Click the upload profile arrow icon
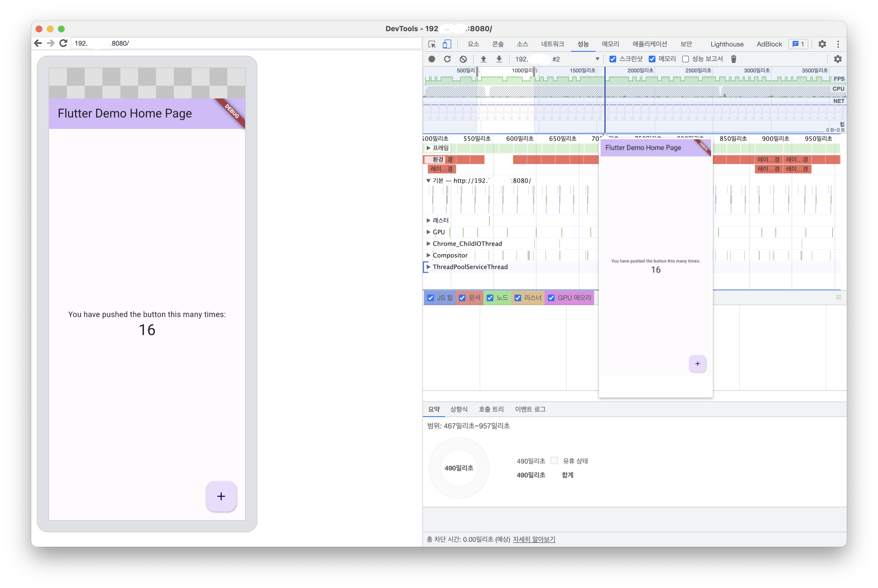 pyautogui.click(x=483, y=59)
